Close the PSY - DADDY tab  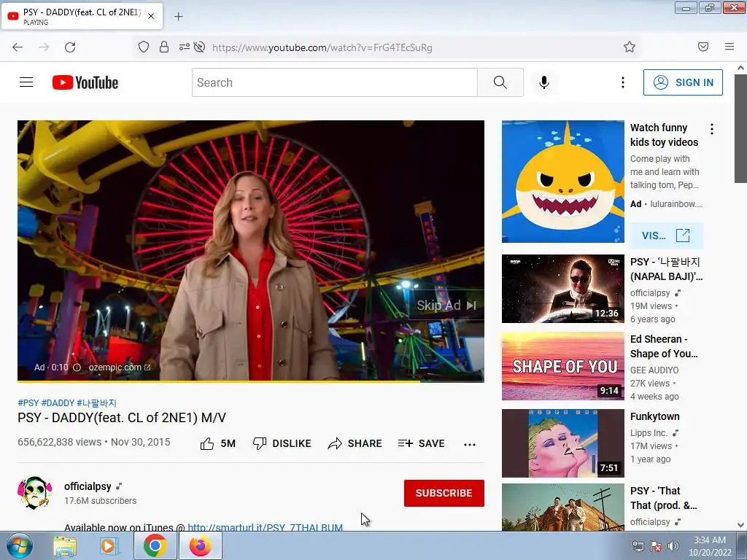click(x=151, y=16)
